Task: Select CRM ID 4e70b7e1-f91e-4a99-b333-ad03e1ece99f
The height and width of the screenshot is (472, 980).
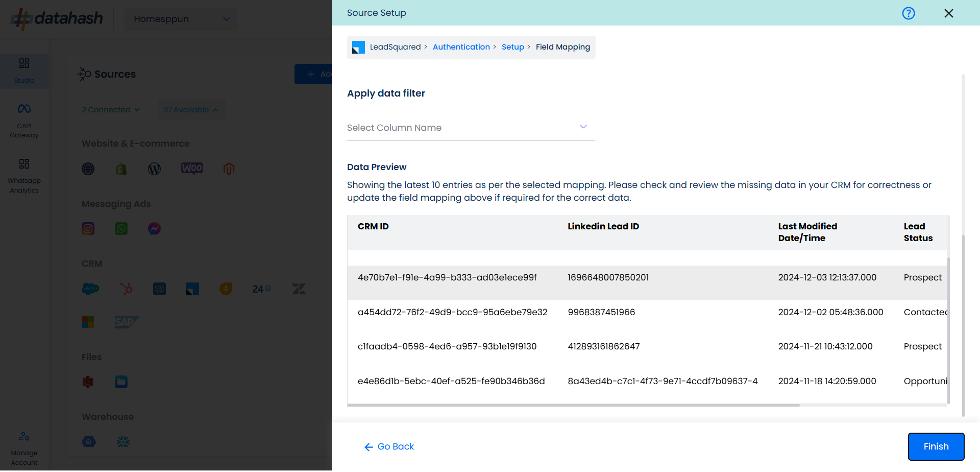Action: click(x=447, y=278)
